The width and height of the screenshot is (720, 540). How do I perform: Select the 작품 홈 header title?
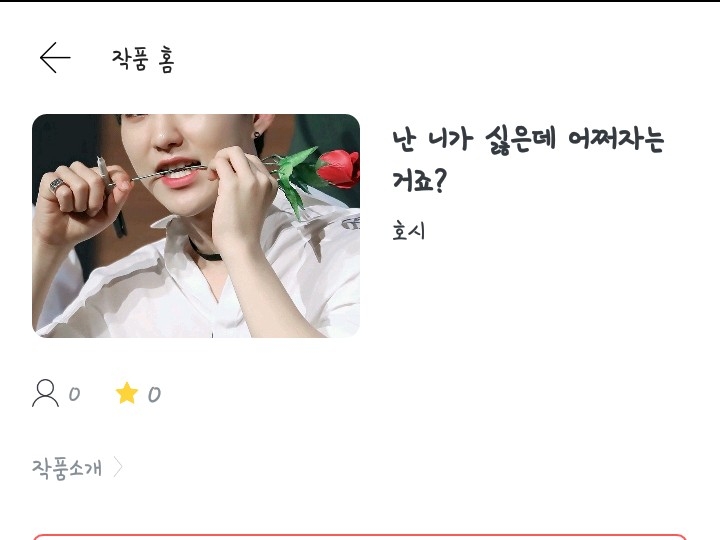tap(143, 59)
